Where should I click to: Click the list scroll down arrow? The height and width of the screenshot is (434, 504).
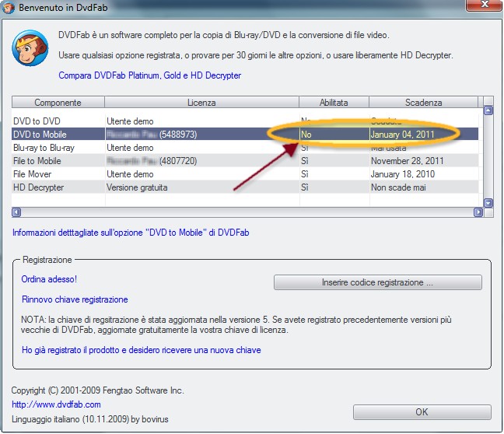488,203
